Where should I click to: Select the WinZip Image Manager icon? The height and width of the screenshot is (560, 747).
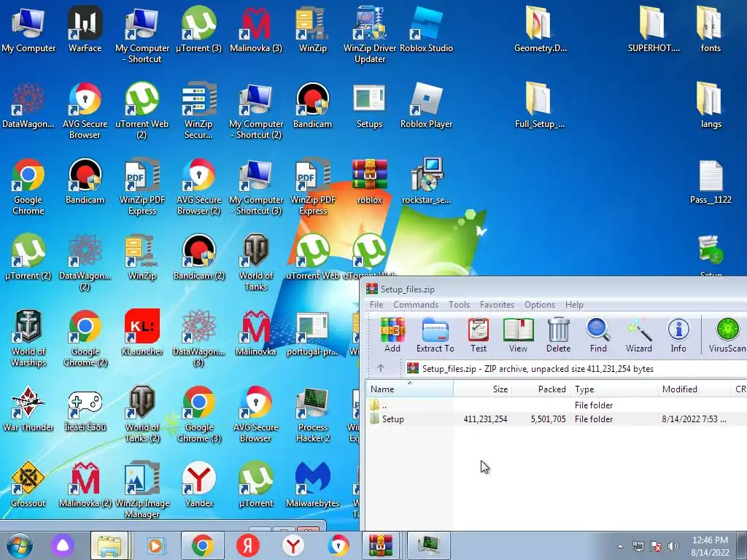pos(142,490)
